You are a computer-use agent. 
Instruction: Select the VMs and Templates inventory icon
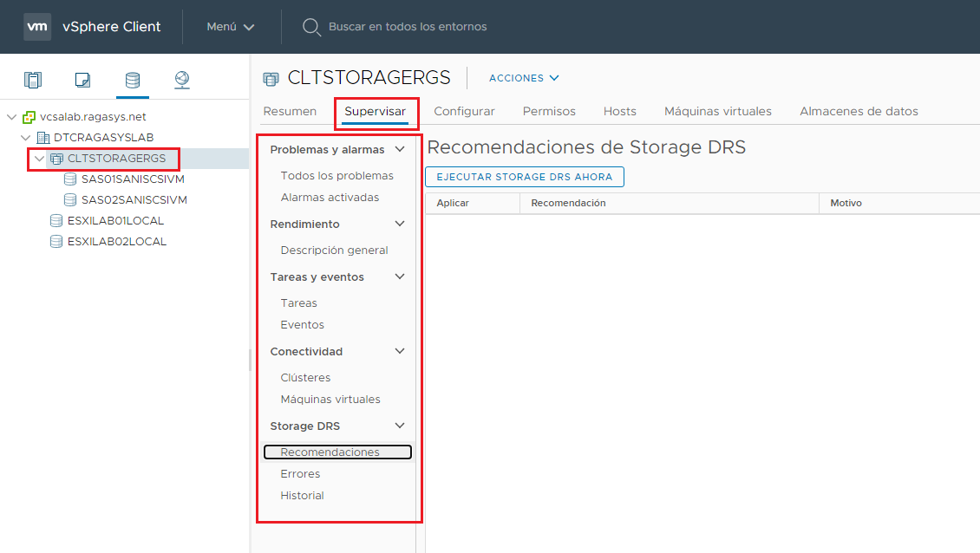[x=82, y=79]
